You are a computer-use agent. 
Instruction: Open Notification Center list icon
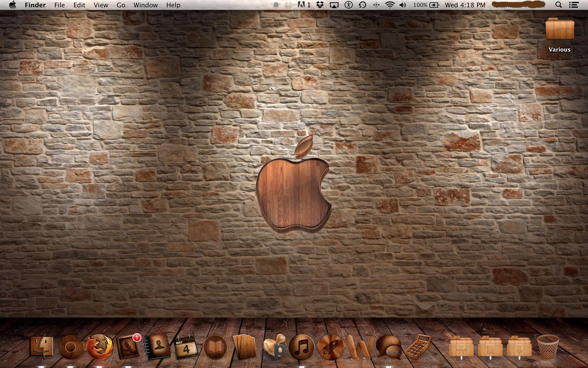[x=574, y=5]
